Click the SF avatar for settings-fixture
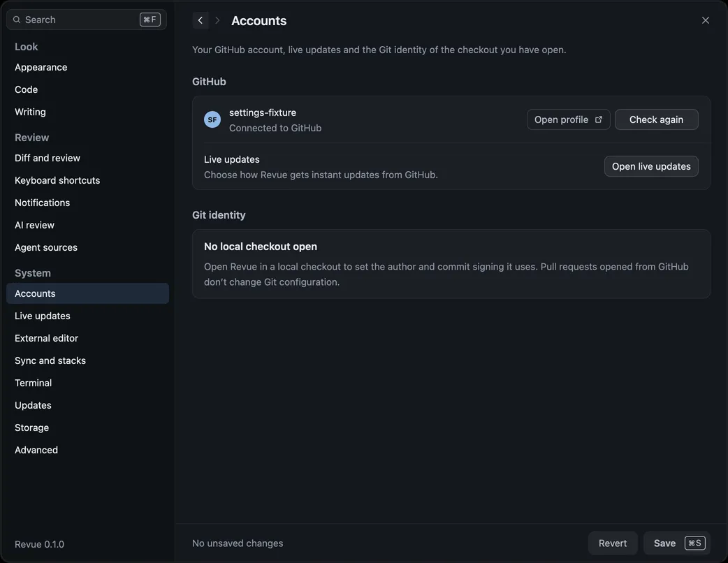 point(212,119)
